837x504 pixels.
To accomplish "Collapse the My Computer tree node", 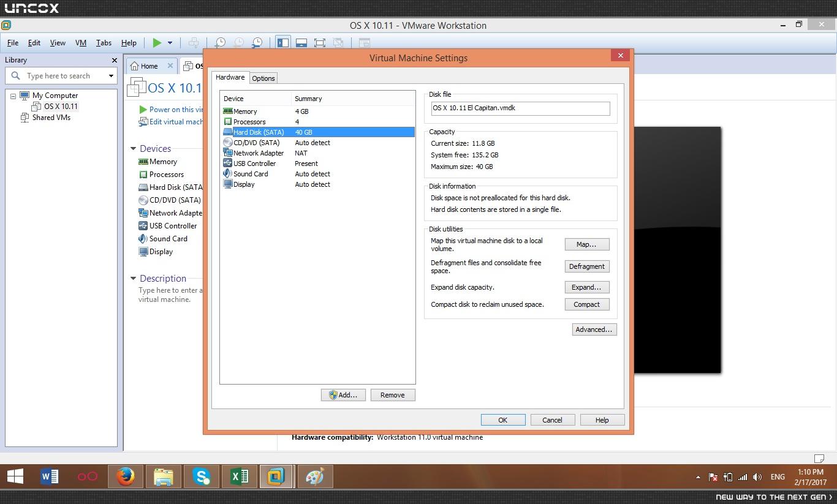I will [x=13, y=96].
